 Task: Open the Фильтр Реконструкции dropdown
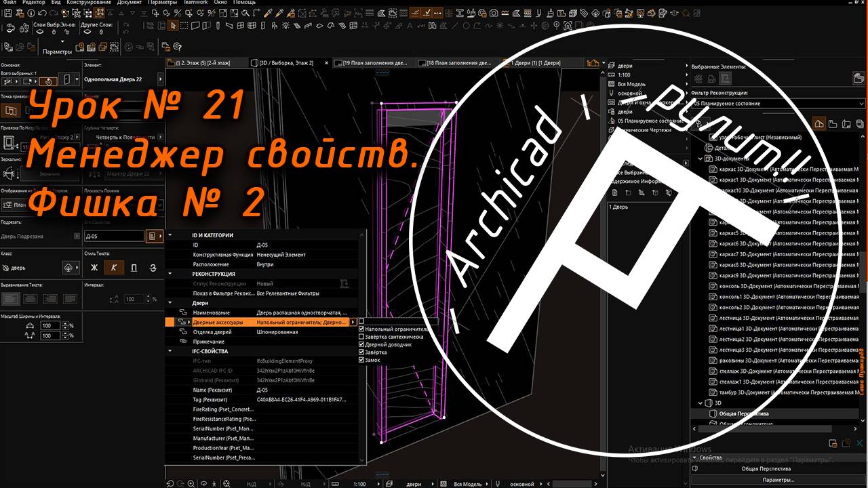pyautogui.click(x=777, y=104)
